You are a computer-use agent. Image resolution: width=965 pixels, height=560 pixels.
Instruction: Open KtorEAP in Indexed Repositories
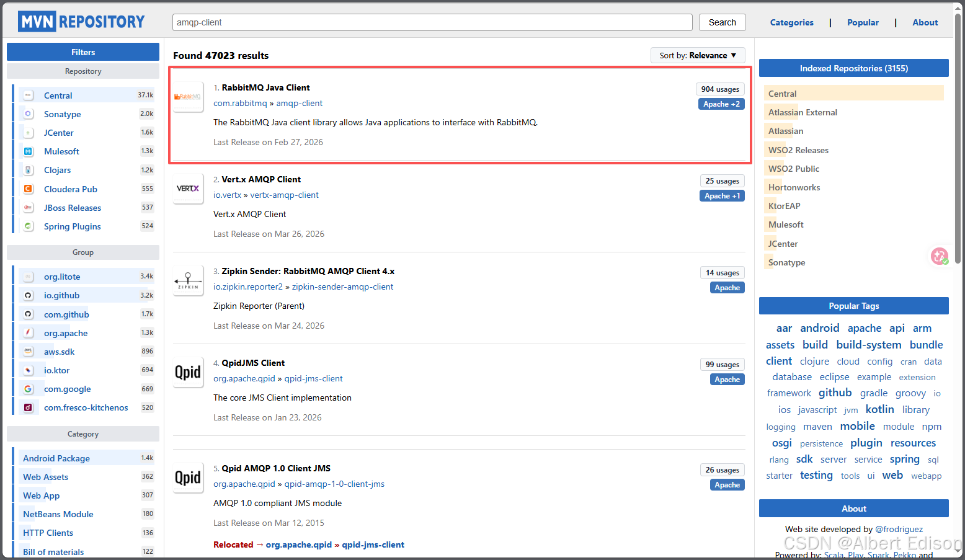click(x=784, y=206)
